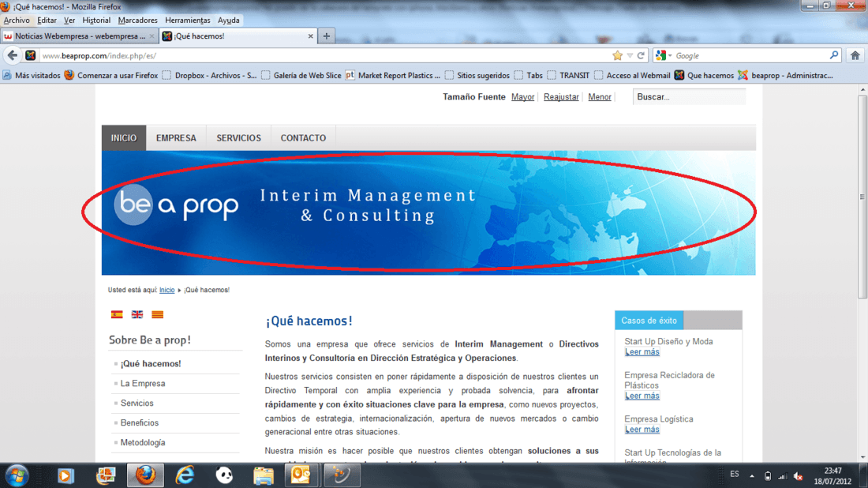This screenshot has width=868, height=488.
Task: Close the ¡Qué hacemos! tab
Action: click(311, 36)
